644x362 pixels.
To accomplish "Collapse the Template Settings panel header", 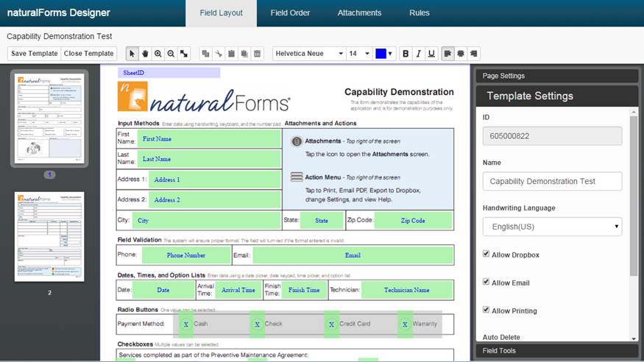I will [x=556, y=96].
